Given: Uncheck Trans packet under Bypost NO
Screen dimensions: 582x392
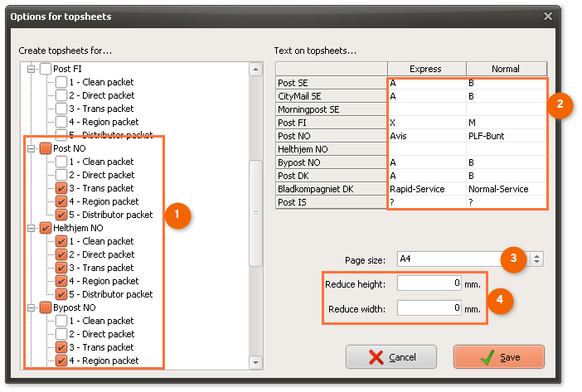Looking at the screenshot, I should (61, 347).
